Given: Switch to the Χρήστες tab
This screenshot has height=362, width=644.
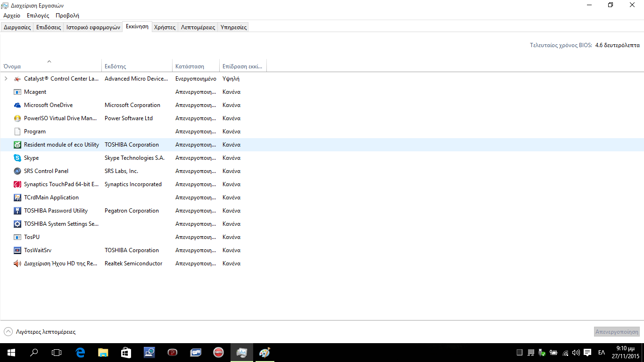Looking at the screenshot, I should 165,27.
